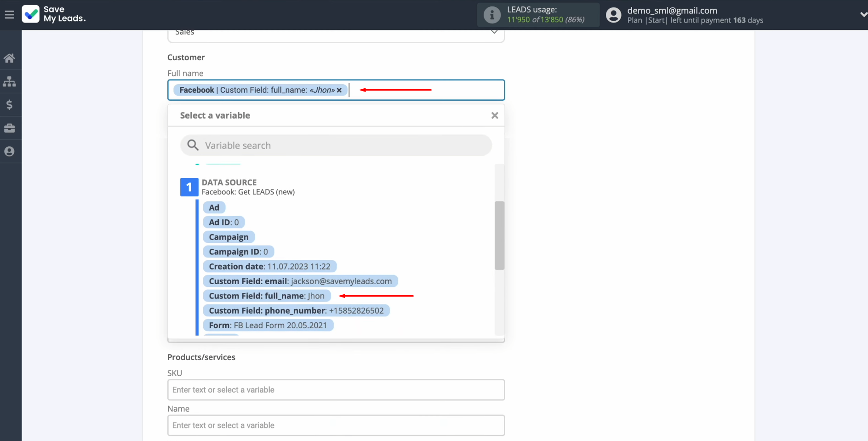Click the DATA SOURCE heading
Viewport: 868px width, 441px height.
[x=229, y=182]
